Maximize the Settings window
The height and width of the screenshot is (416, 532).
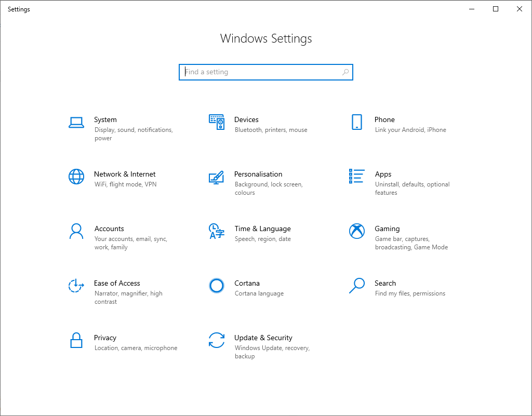tap(495, 9)
